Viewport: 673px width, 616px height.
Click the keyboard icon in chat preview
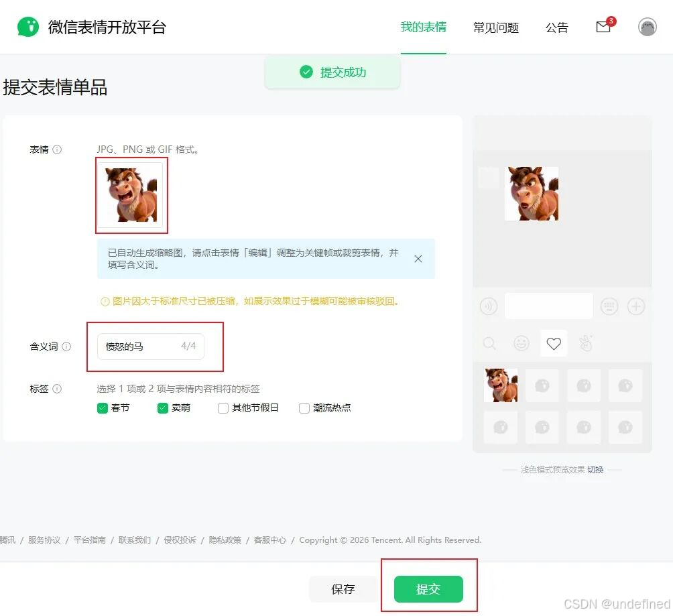609,306
